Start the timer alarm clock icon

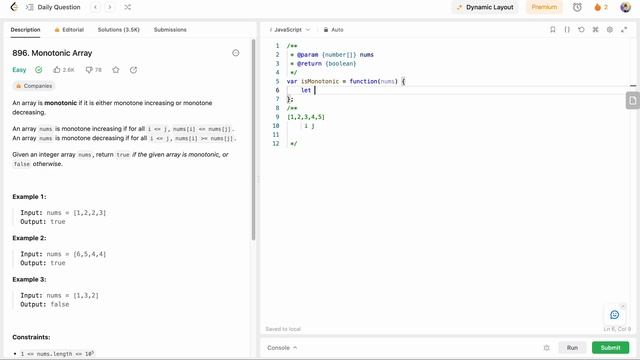click(x=577, y=7)
